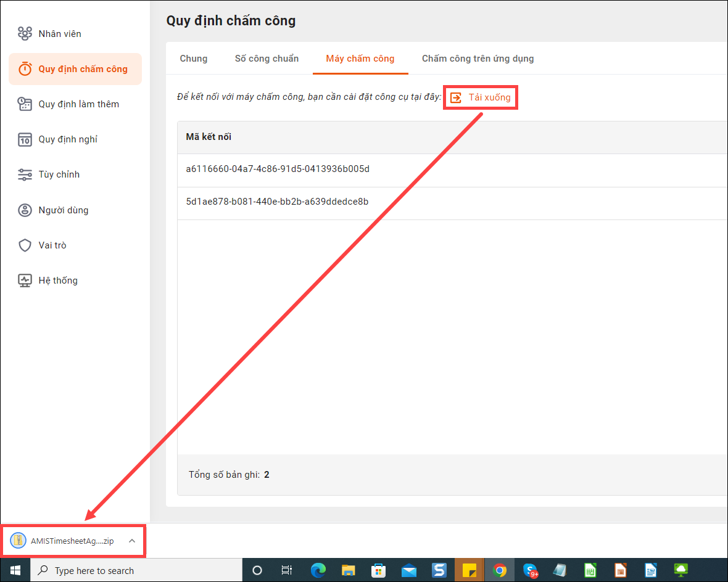Open Người dùng user icon

[x=25, y=210]
